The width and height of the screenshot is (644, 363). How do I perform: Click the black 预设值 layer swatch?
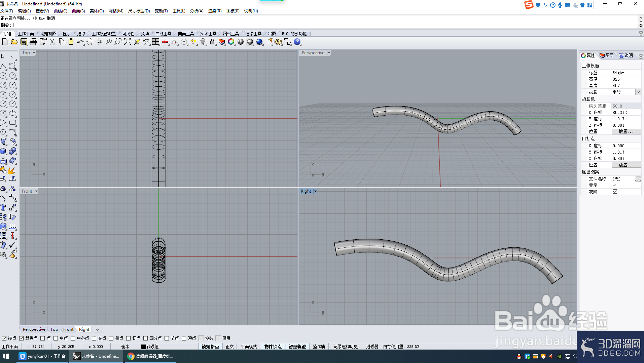pos(144,347)
